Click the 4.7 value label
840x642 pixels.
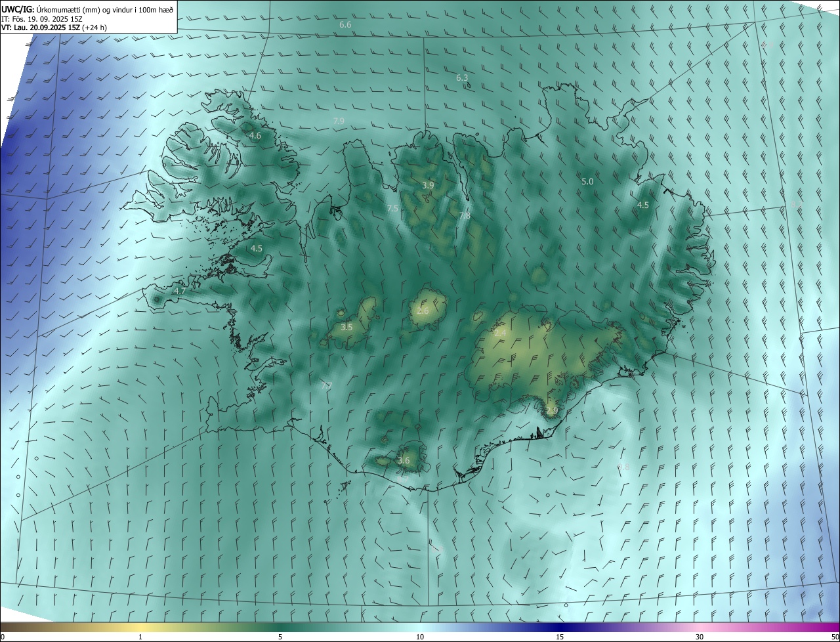coord(180,291)
